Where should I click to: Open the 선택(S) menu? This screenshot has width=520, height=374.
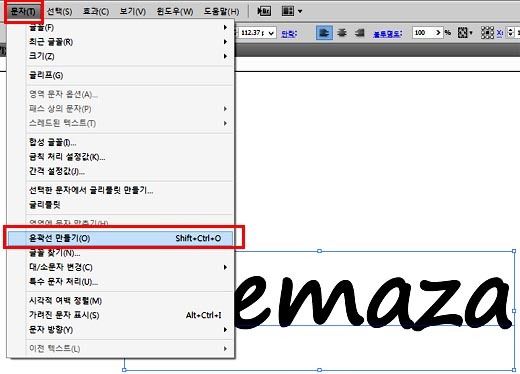pos(59,11)
